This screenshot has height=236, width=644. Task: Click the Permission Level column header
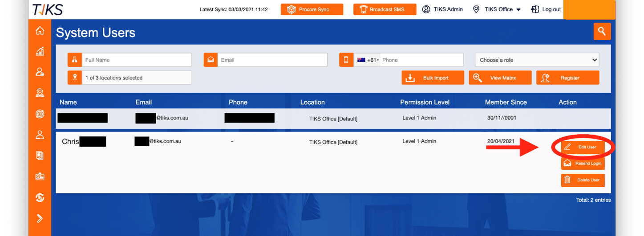[425, 102]
